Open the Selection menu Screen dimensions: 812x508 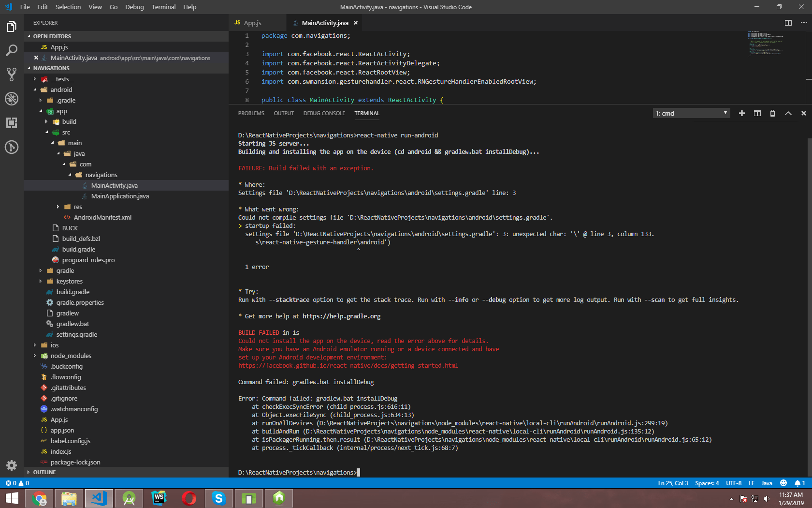[68, 7]
